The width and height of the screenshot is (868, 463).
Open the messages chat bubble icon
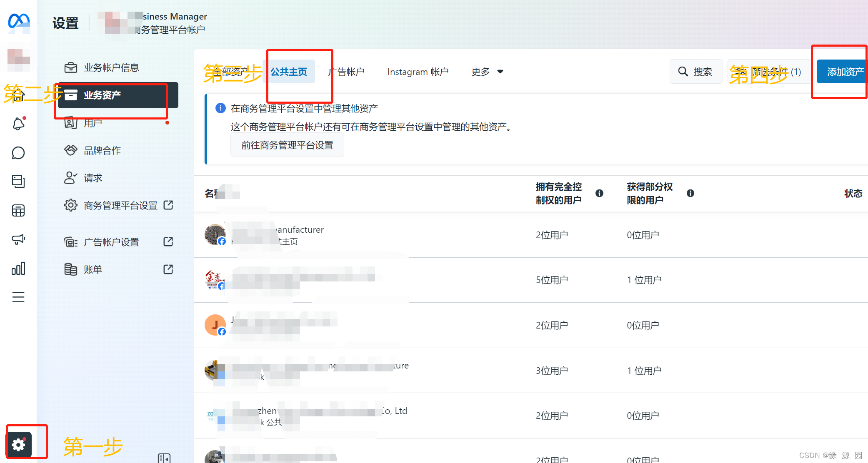18,153
